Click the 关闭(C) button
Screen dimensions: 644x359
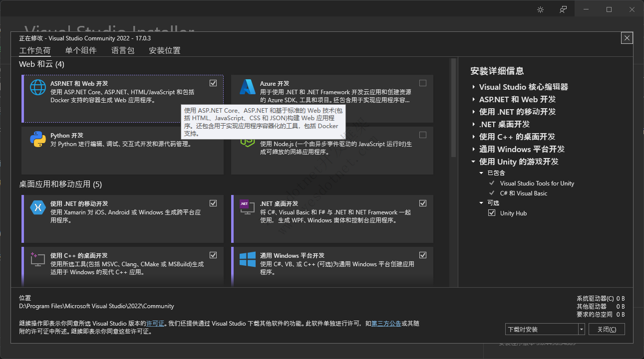point(607,329)
